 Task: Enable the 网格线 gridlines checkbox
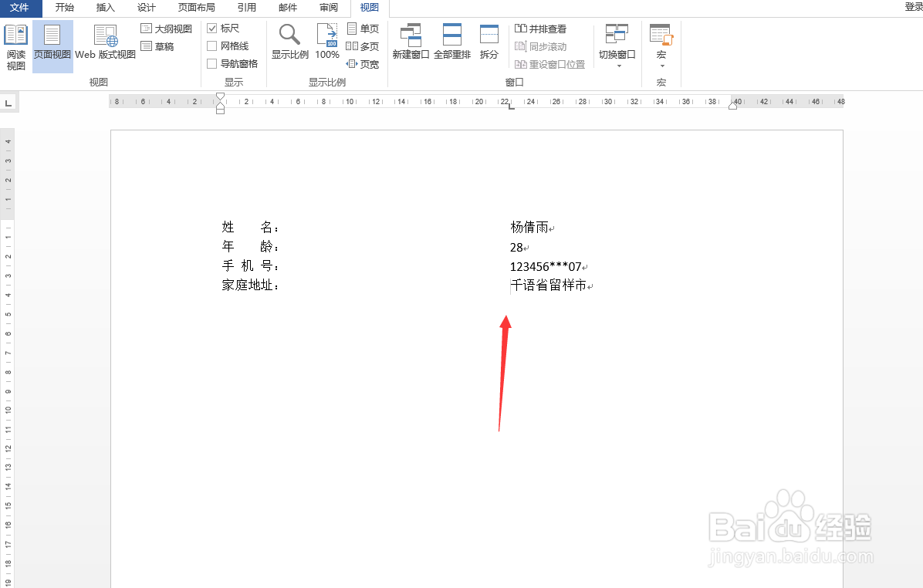[x=213, y=46]
